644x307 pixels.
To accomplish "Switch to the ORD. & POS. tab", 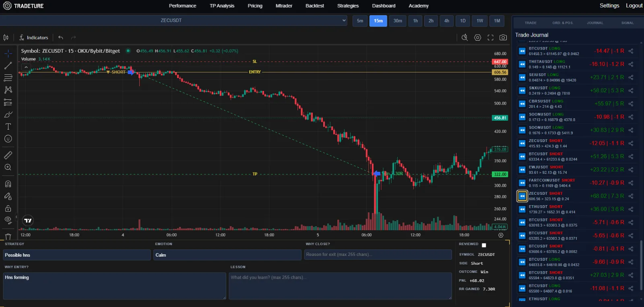I will [x=563, y=23].
